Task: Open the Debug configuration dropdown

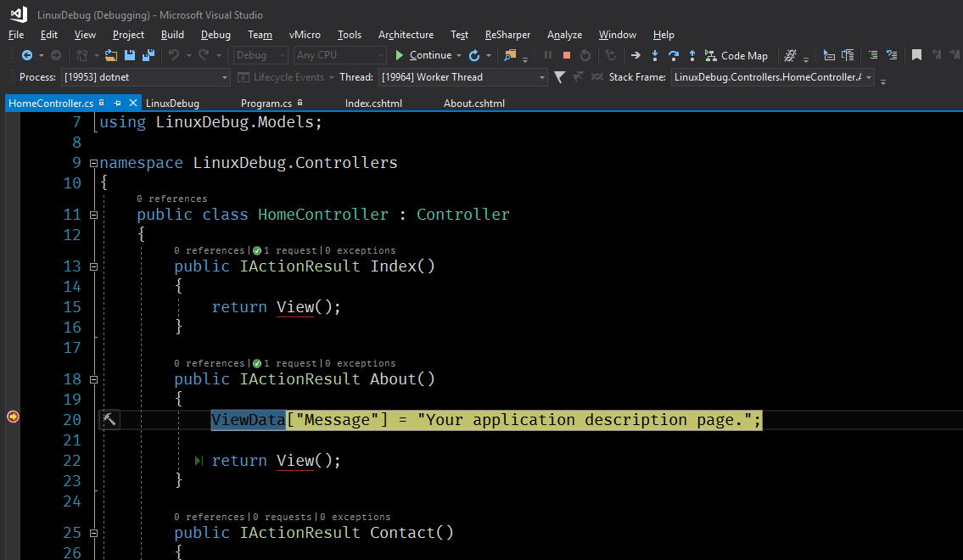Action: (x=260, y=55)
